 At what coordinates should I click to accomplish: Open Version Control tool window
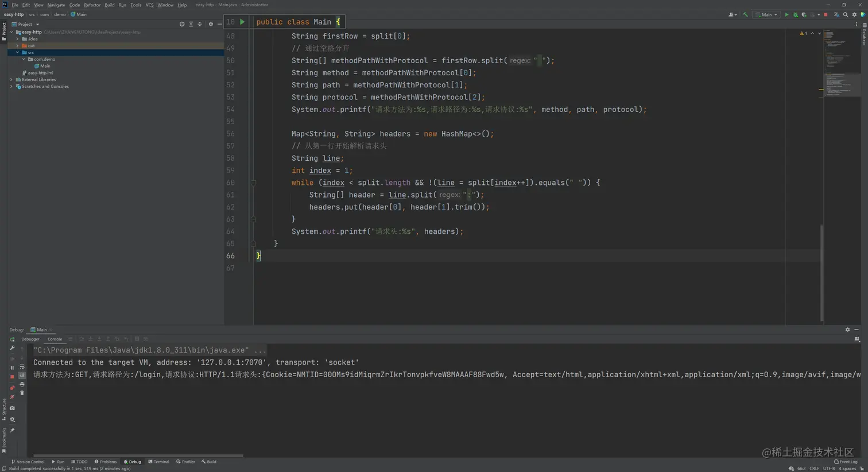pyautogui.click(x=28, y=462)
